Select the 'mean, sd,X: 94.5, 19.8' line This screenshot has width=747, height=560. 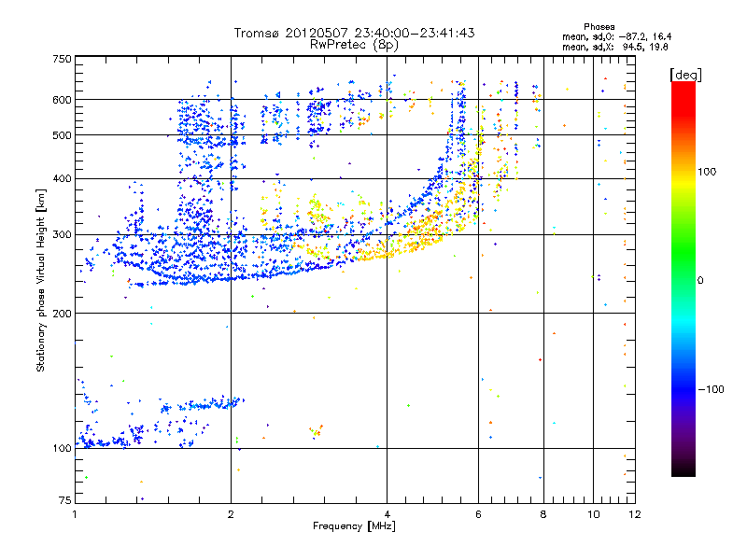coord(615,47)
